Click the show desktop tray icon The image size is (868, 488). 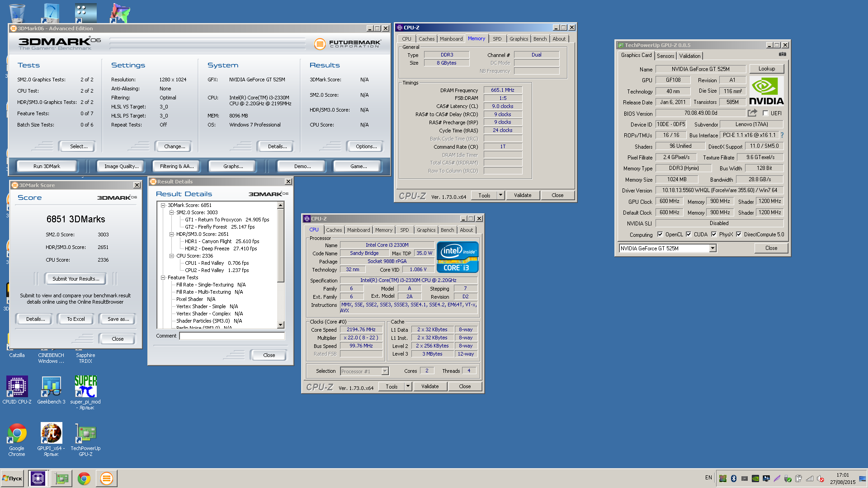(863, 478)
